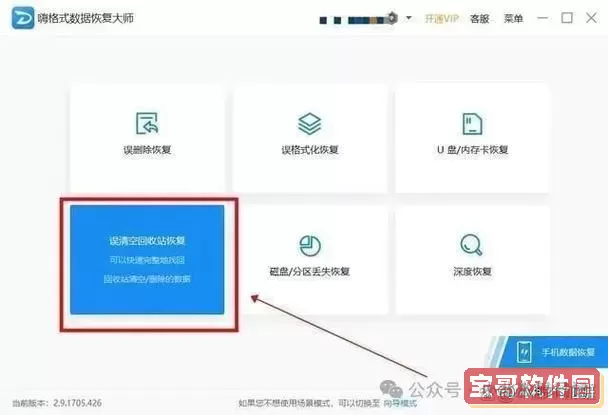
Task: Click the user avatar in title bar
Action: [392, 18]
